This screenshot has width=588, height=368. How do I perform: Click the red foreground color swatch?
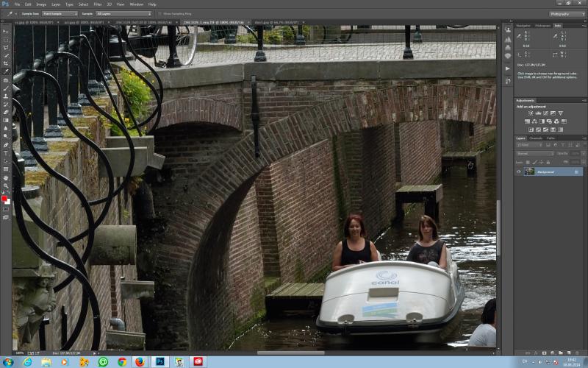click(4, 198)
